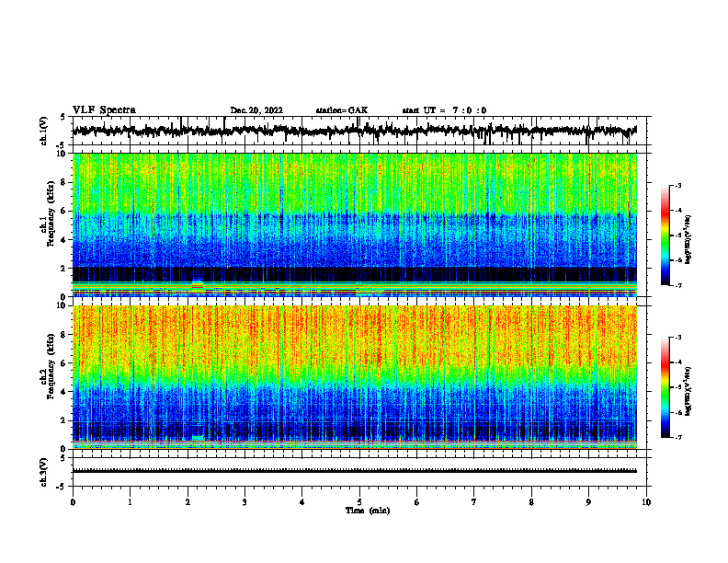
Task: Click the ch.3(V) axis label
Action: tap(44, 472)
